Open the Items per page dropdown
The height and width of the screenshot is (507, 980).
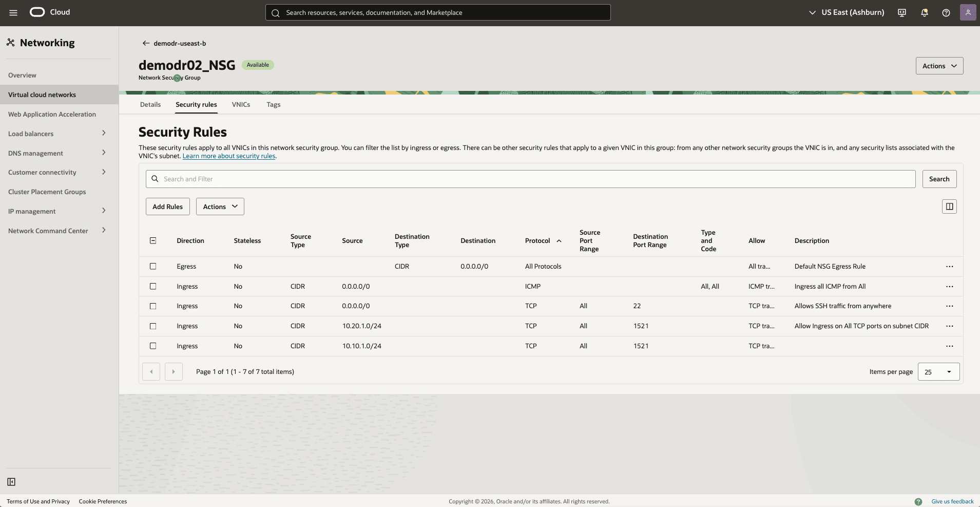[x=938, y=371]
